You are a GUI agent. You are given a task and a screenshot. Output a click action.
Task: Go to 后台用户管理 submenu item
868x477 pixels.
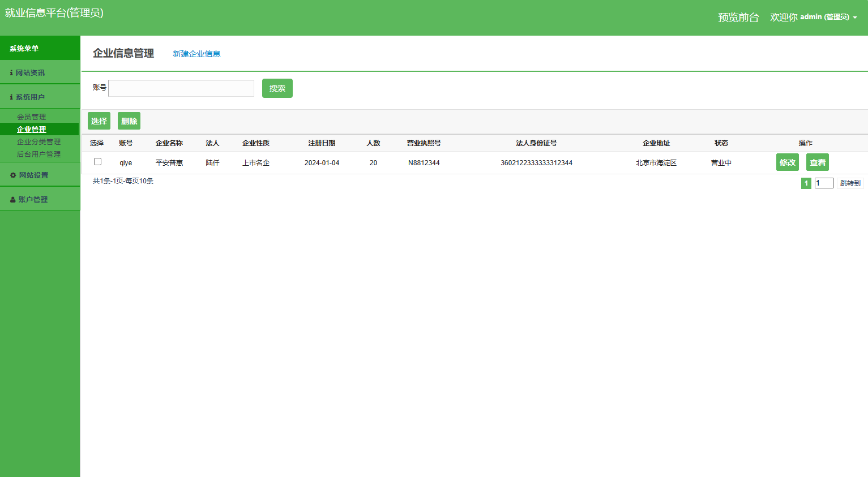point(39,154)
